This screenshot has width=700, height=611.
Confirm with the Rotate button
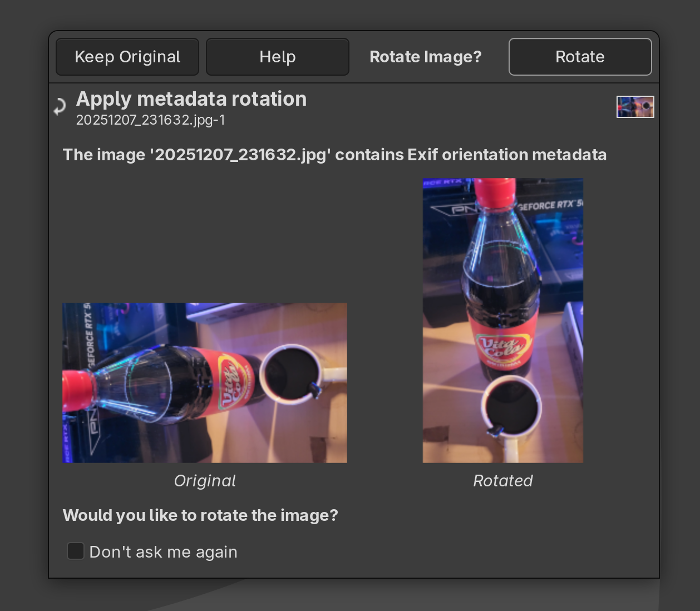click(x=580, y=57)
